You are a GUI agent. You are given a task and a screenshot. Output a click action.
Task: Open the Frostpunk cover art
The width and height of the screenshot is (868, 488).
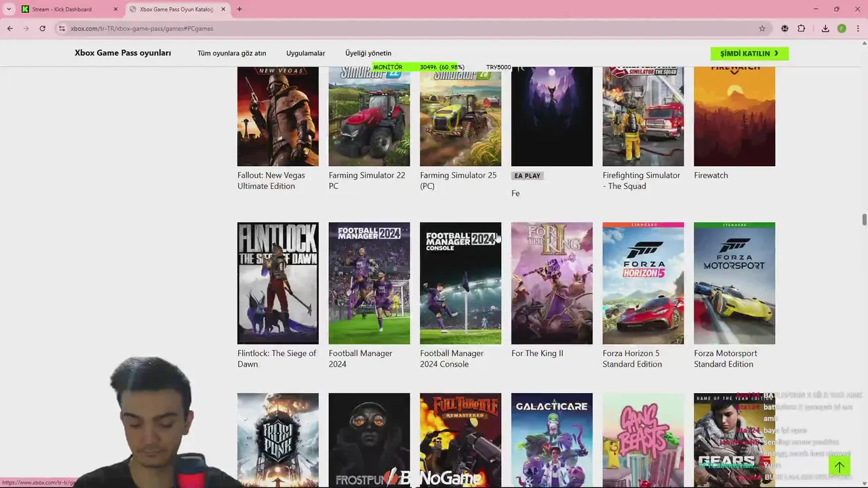[x=278, y=441]
